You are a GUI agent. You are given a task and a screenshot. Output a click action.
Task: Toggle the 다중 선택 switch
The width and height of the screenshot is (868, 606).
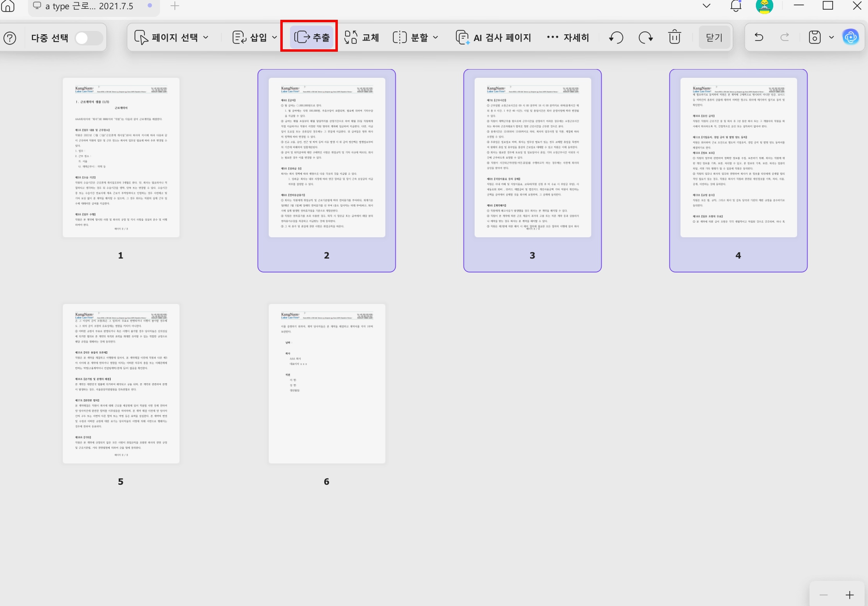tap(88, 38)
